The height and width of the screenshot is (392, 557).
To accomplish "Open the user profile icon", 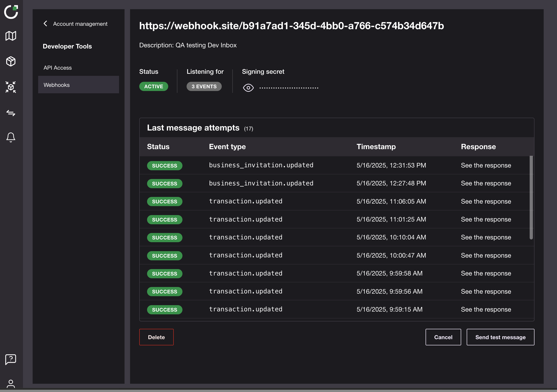I will [x=11, y=384].
